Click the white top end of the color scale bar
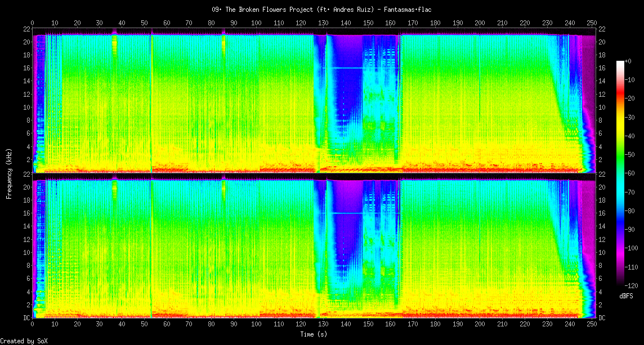 (620, 62)
